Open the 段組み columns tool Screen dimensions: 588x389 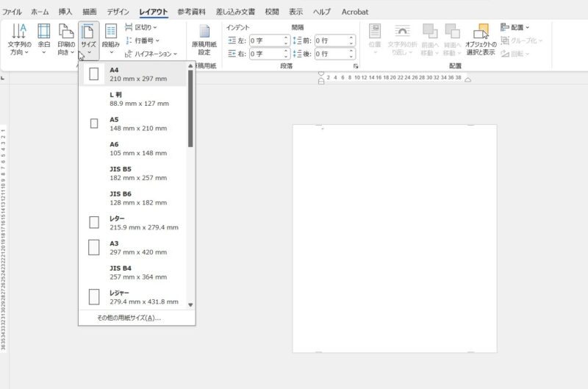click(111, 39)
